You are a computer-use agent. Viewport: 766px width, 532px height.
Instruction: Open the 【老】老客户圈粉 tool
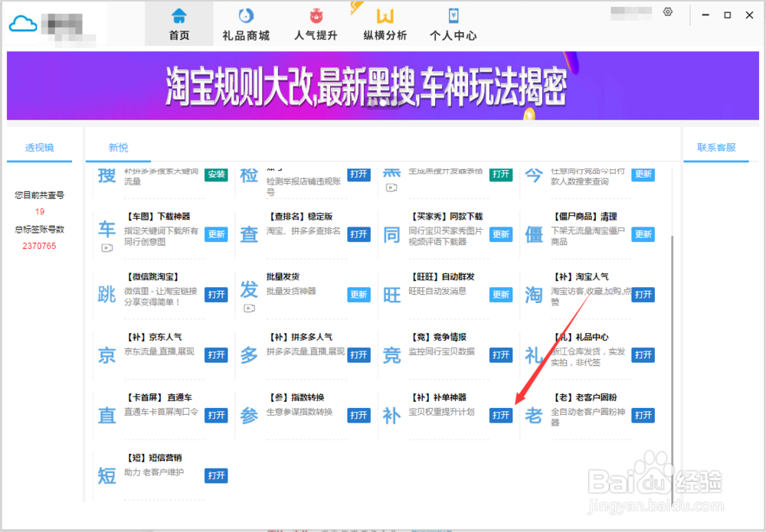coord(643,416)
